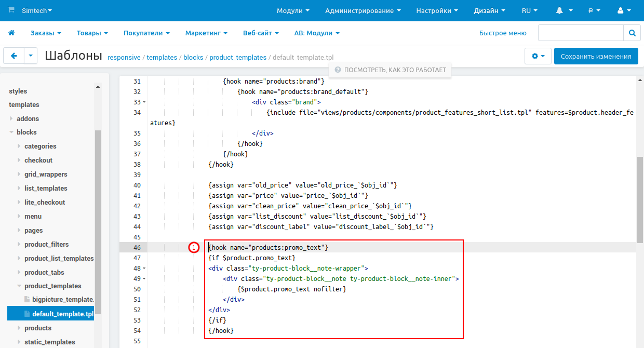Open dropdown next to back arrow
Image resolution: width=644 pixels, height=348 pixels.
click(31, 56)
